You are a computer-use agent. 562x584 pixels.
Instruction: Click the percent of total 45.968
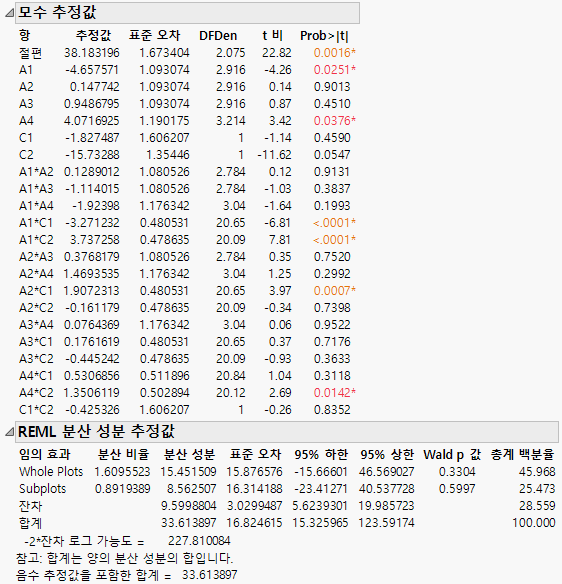[537, 472]
